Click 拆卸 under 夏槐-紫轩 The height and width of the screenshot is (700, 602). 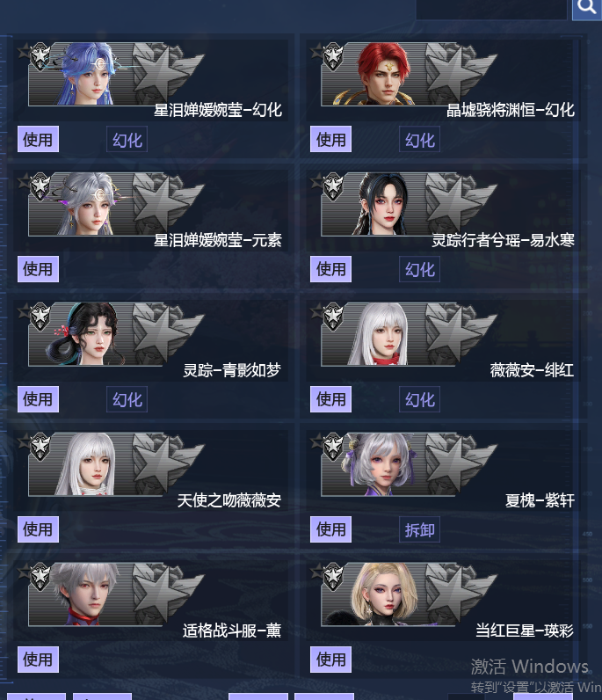coord(419,529)
